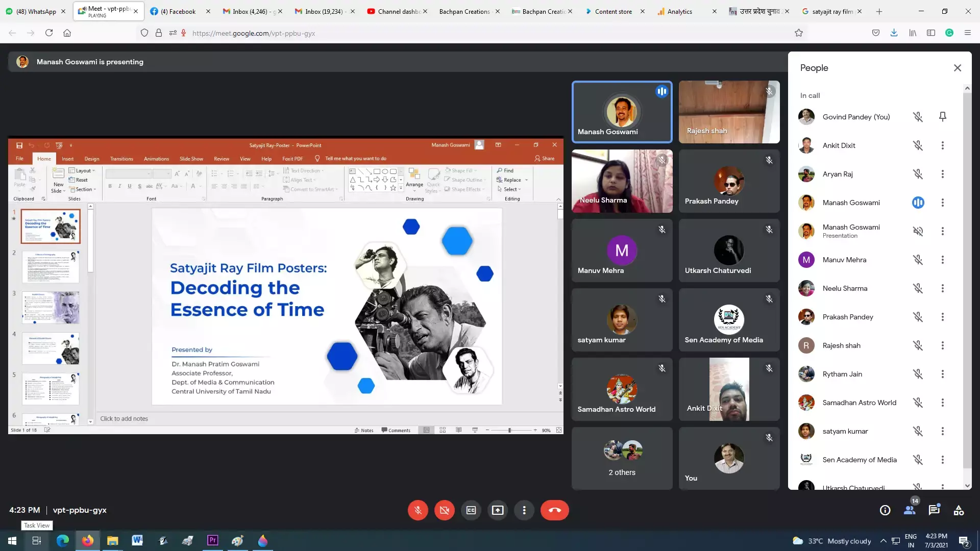
Task: Open more options for Neelu Sharma
Action: point(943,288)
